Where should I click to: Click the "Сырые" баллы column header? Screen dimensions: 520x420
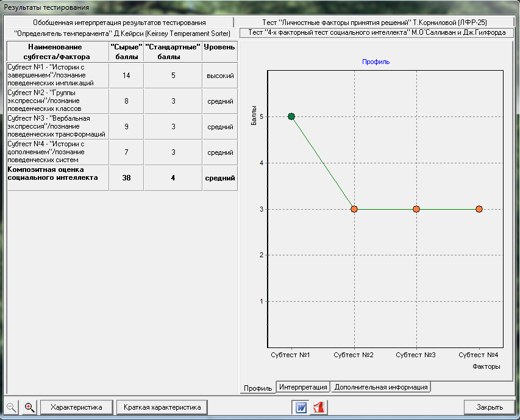(x=126, y=51)
